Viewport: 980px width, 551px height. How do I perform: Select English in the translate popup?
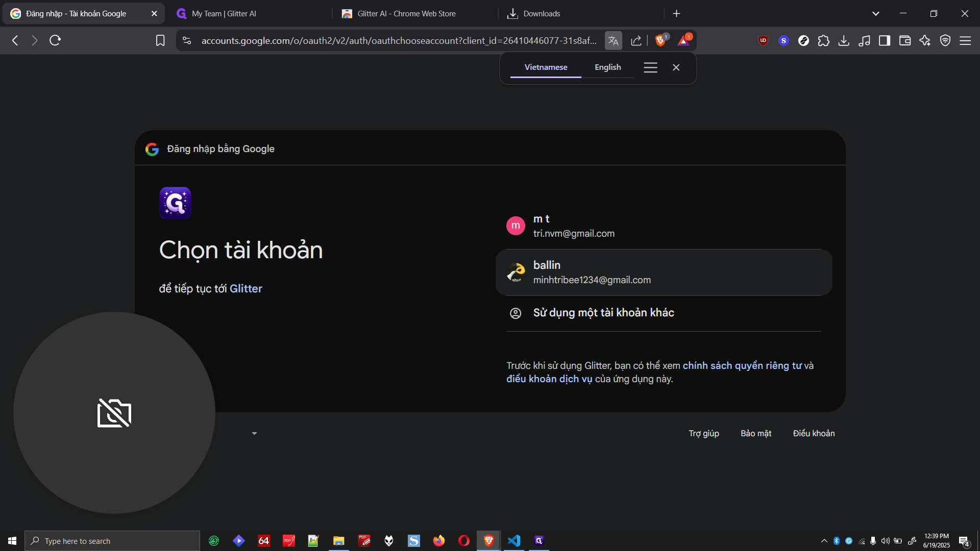coord(607,67)
